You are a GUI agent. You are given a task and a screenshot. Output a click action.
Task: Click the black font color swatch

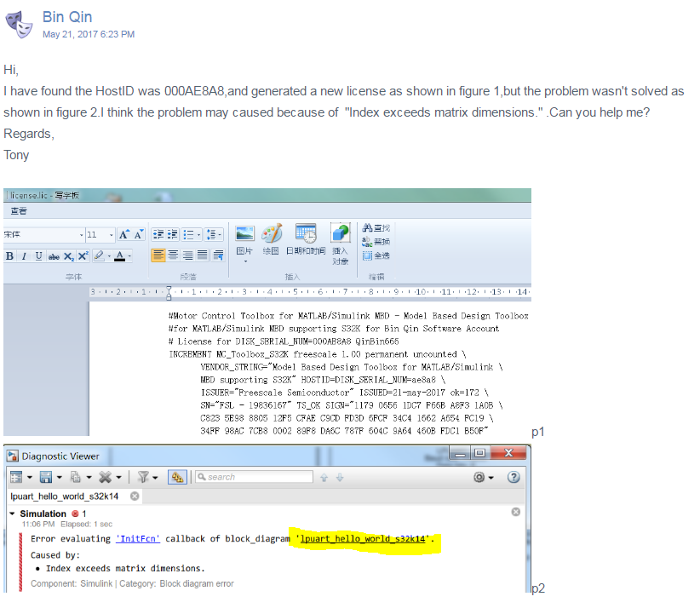pyautogui.click(x=119, y=255)
